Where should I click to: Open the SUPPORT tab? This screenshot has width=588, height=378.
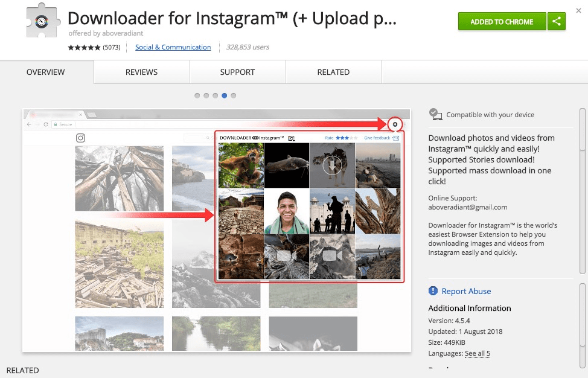237,72
